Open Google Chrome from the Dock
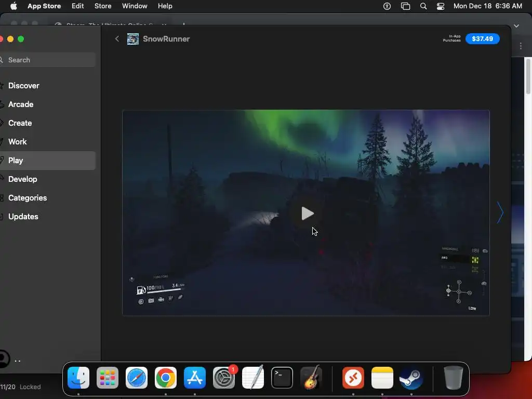Viewport: 532px width, 399px height. pyautogui.click(x=166, y=378)
